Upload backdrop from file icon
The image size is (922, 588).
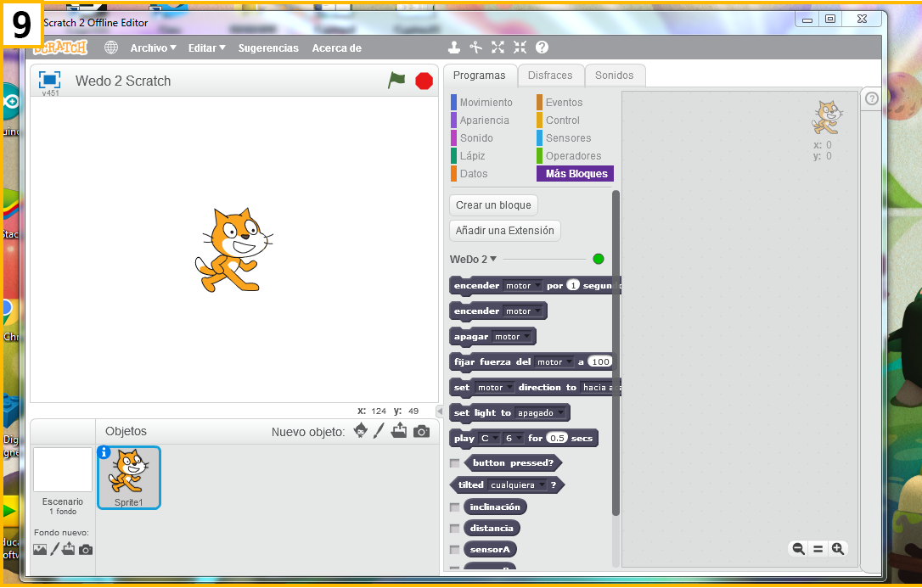tap(69, 549)
